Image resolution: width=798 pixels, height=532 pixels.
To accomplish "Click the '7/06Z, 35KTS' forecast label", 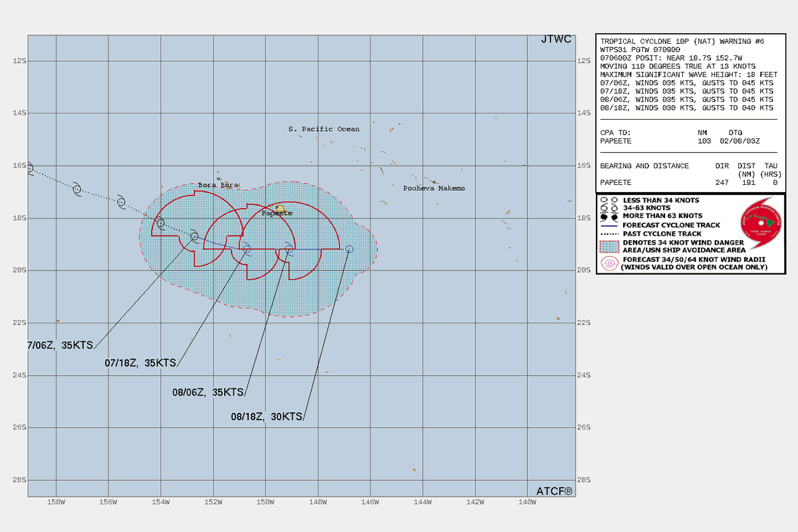I will 61,345.
